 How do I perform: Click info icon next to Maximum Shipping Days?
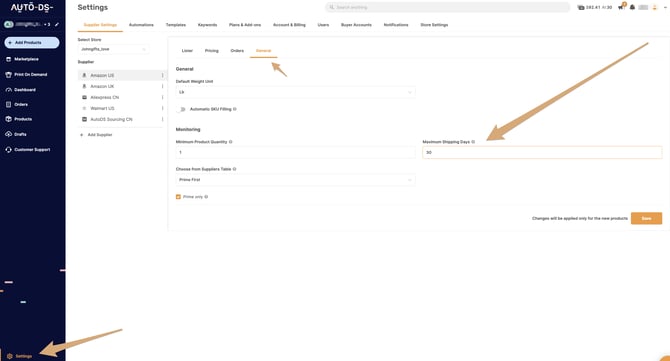coord(473,142)
